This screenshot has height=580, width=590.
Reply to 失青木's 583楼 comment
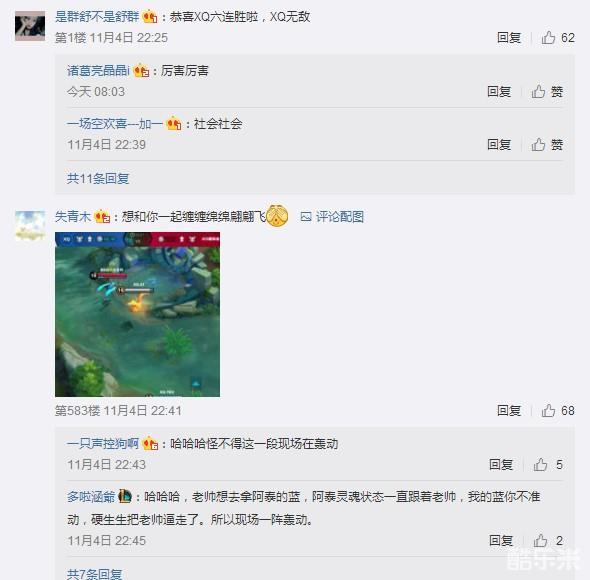(509, 411)
